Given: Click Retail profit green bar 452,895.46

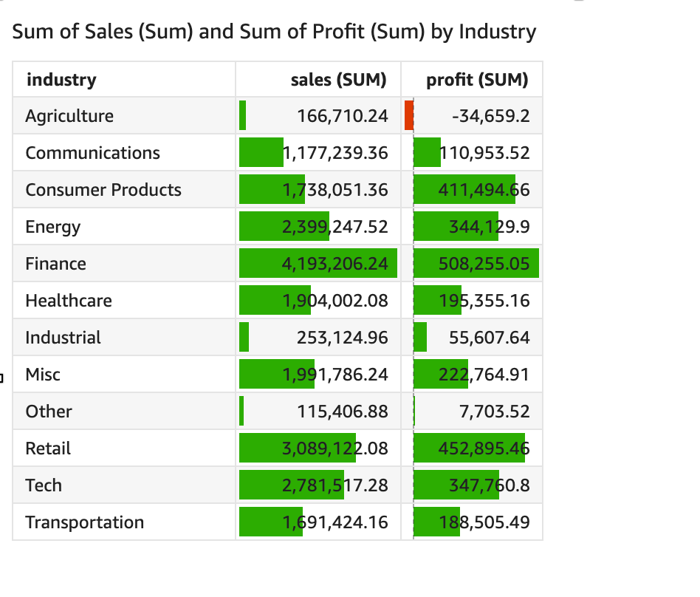Looking at the screenshot, I should click(x=469, y=448).
